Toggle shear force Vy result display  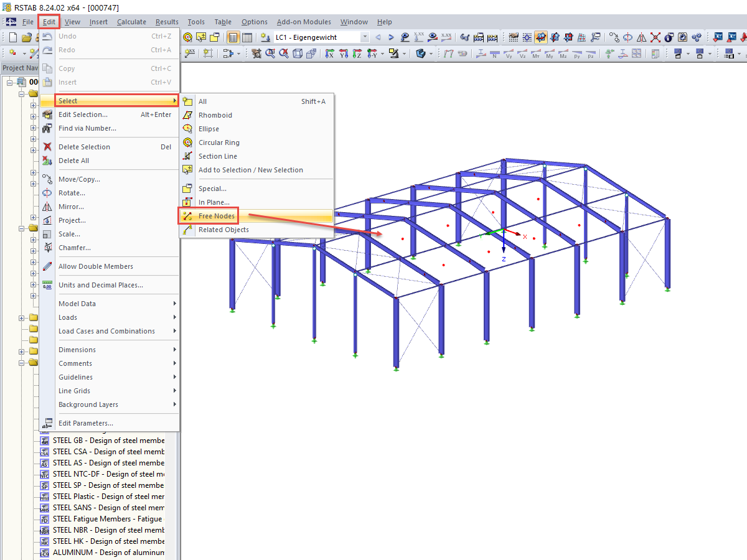coord(509,54)
